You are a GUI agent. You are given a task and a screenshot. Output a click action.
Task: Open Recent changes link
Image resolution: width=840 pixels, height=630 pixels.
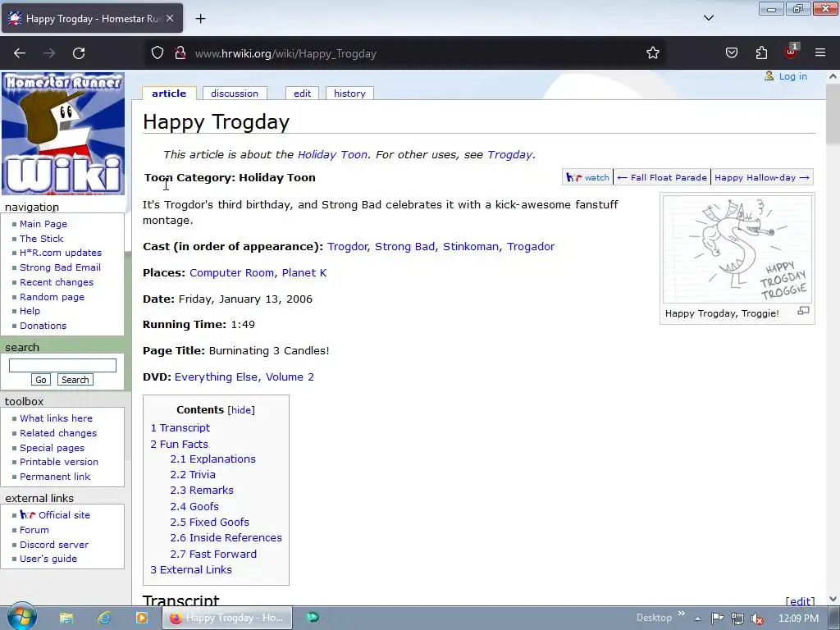point(57,282)
